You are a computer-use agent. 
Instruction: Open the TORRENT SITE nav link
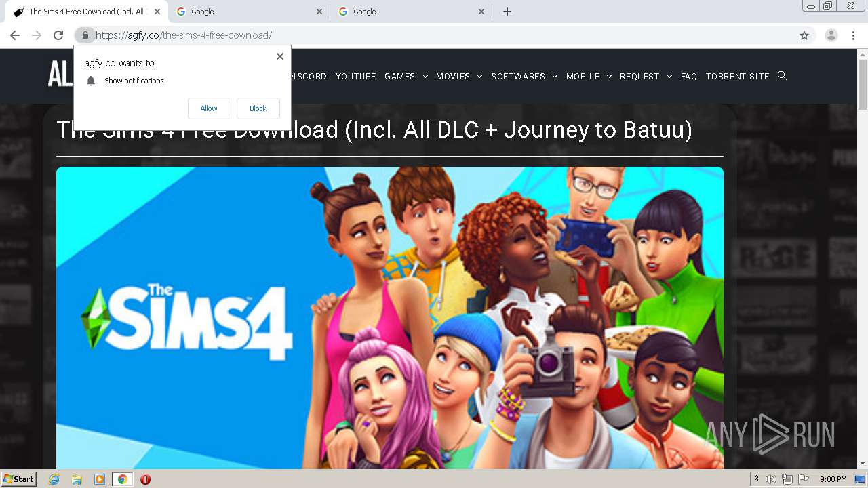[737, 76]
